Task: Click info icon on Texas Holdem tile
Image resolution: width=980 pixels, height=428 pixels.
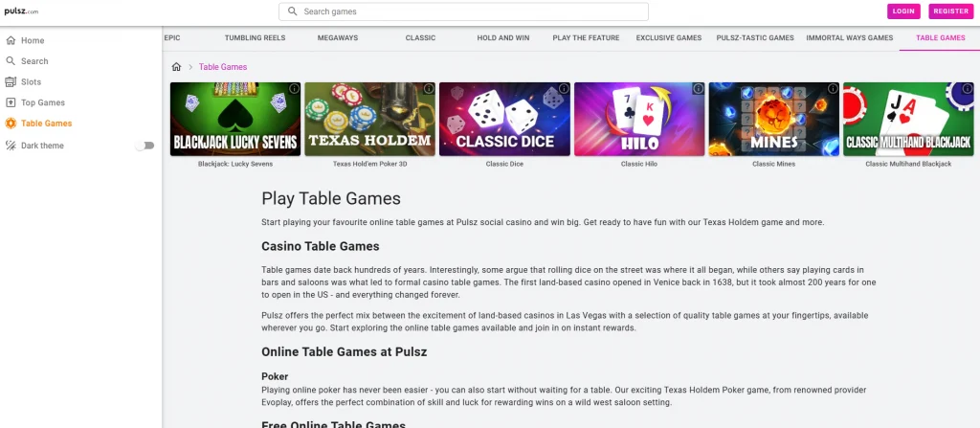Action: (x=429, y=89)
